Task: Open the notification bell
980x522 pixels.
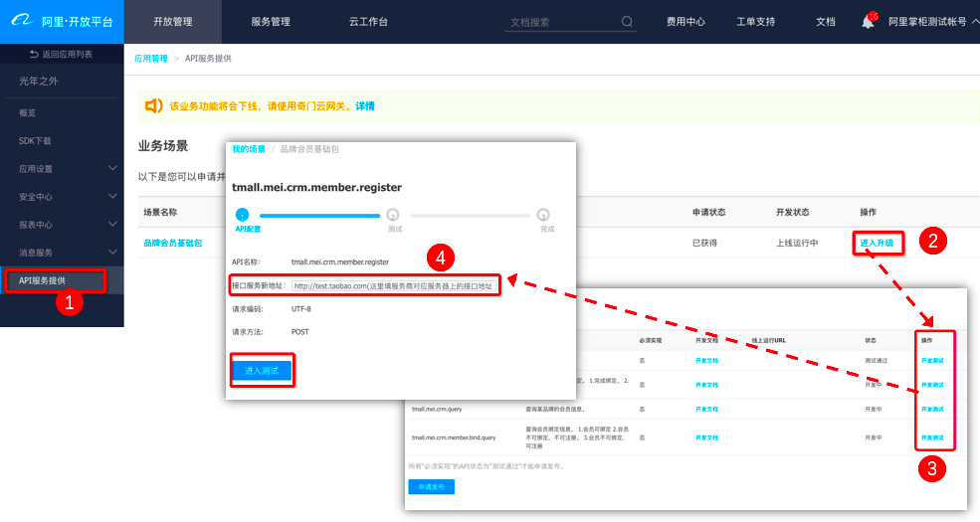Action: (x=869, y=22)
